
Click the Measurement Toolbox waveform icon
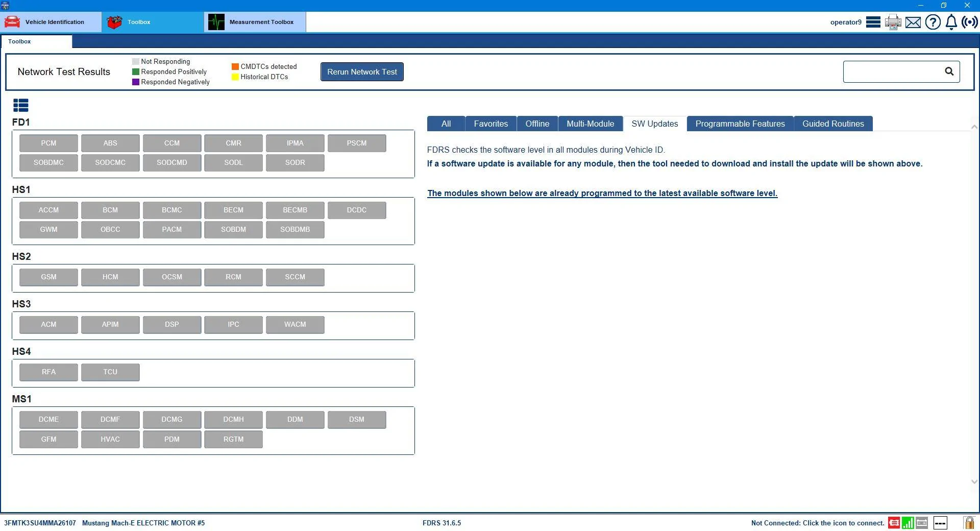pyautogui.click(x=216, y=22)
